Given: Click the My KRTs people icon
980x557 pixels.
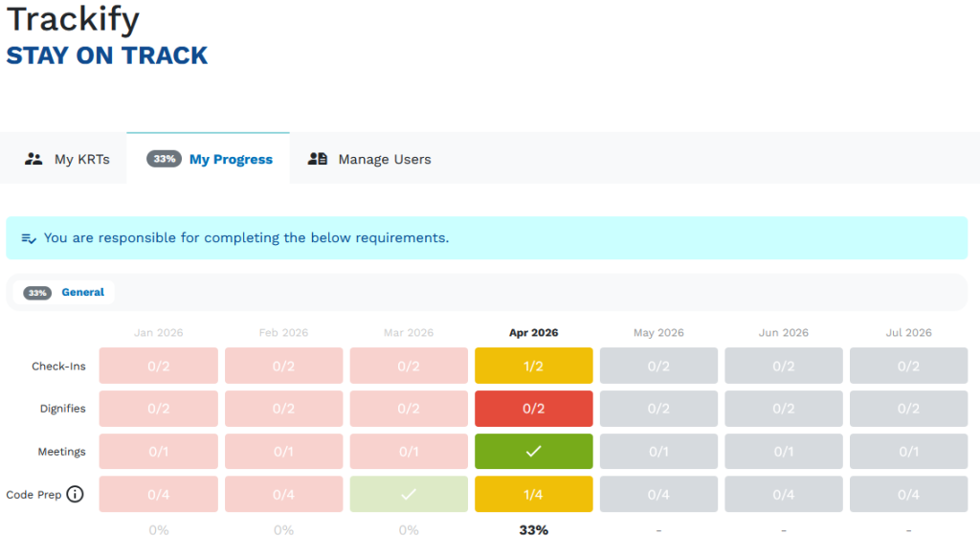Looking at the screenshot, I should click(x=34, y=159).
